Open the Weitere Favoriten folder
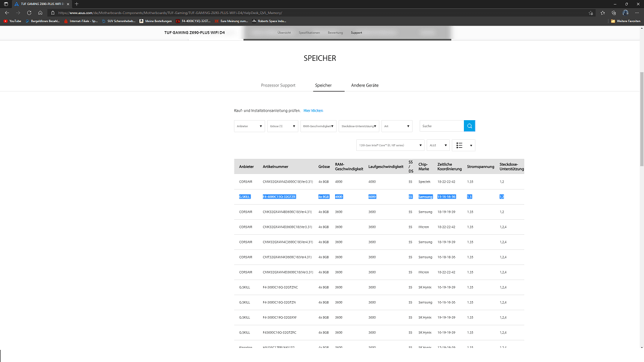 click(x=625, y=21)
